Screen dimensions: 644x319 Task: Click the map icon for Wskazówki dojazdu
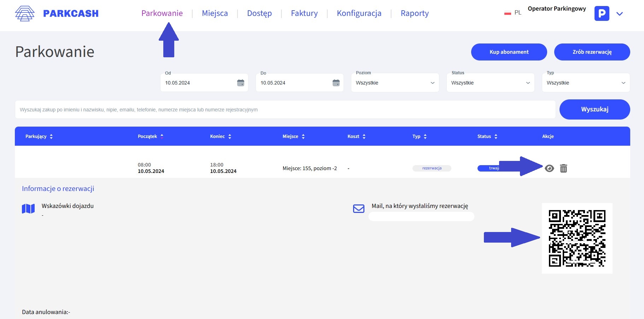(x=28, y=209)
